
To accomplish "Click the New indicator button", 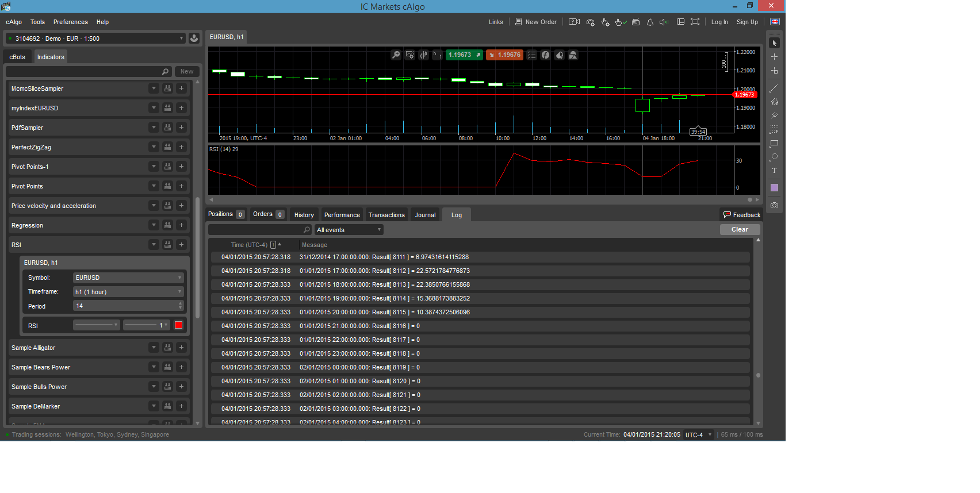I will tap(187, 71).
